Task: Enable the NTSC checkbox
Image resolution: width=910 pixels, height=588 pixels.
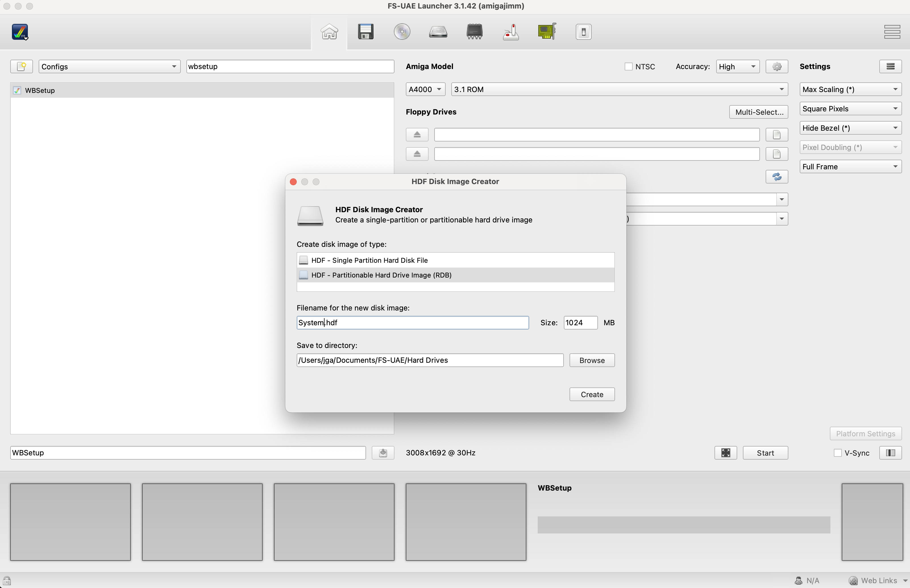Action: [628, 67]
